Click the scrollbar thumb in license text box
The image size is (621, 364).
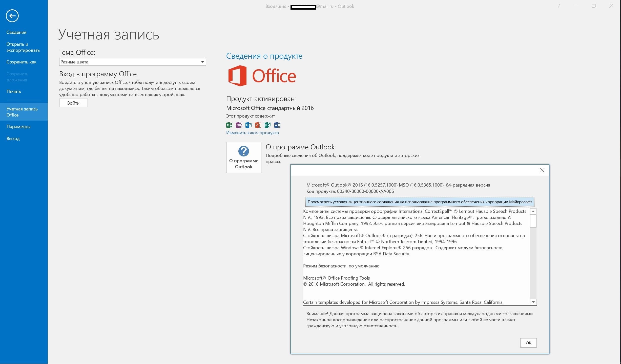533,221
